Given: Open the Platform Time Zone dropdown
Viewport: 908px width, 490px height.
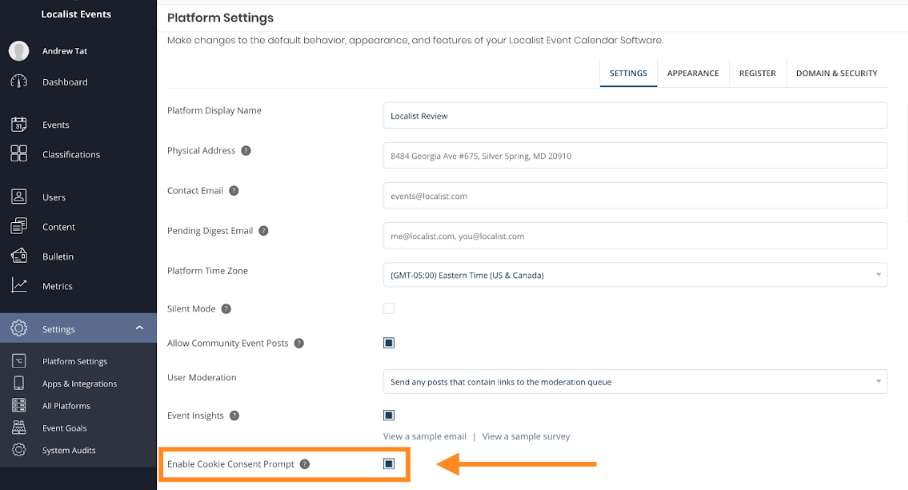Looking at the screenshot, I should 635,275.
